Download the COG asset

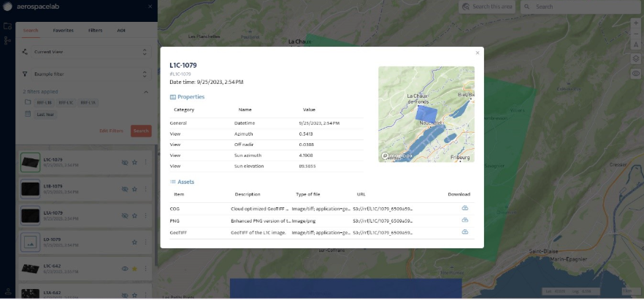(x=464, y=208)
